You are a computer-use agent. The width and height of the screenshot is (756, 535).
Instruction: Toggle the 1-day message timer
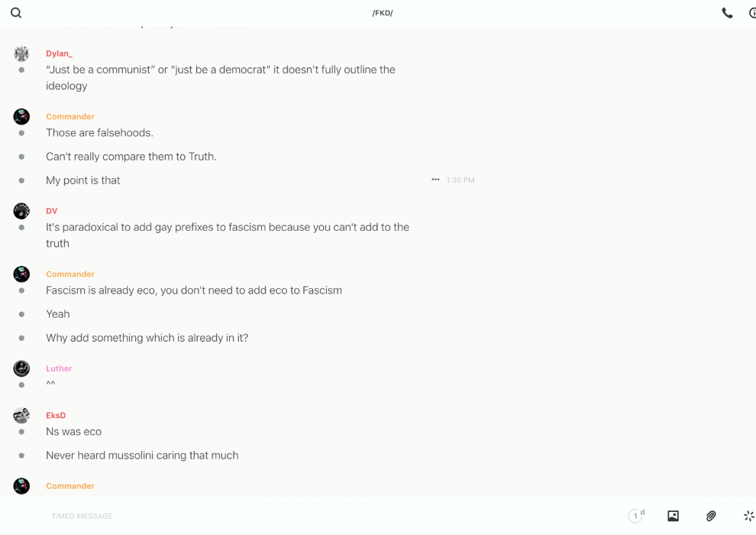pos(636,516)
